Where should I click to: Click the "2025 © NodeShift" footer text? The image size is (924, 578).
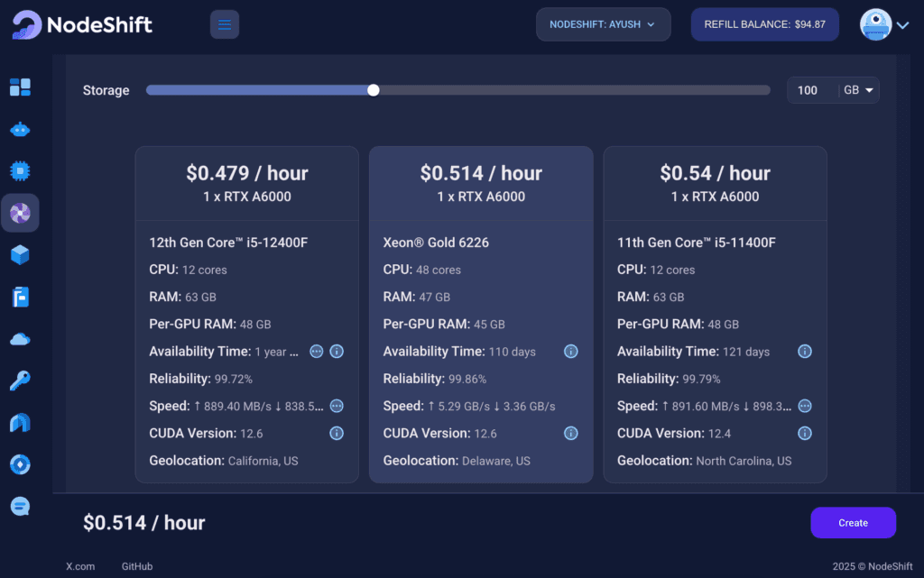tap(873, 566)
